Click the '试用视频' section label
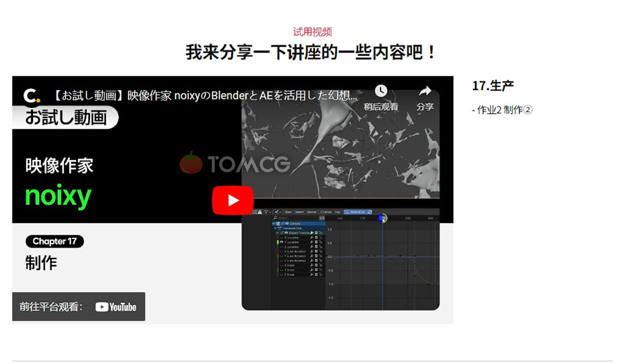Viewport: 625px width, 364px height. click(x=312, y=32)
